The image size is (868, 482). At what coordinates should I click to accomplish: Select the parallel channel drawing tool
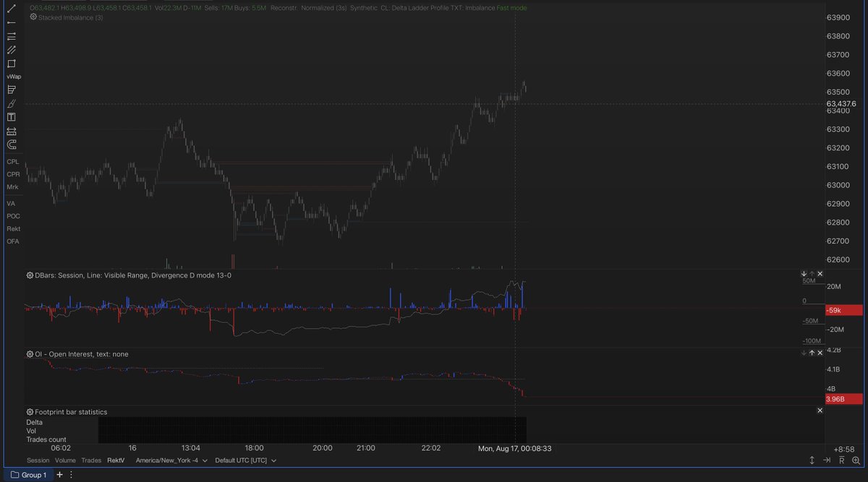12,50
